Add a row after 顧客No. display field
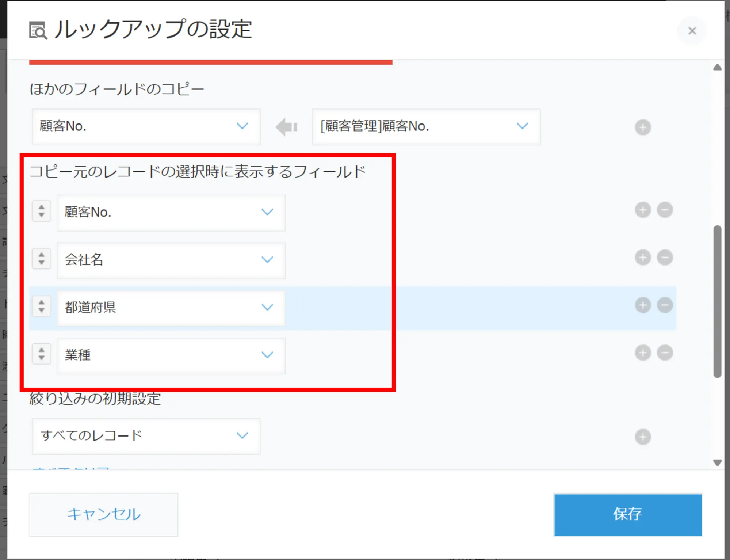This screenshot has width=730, height=560. pos(643,210)
